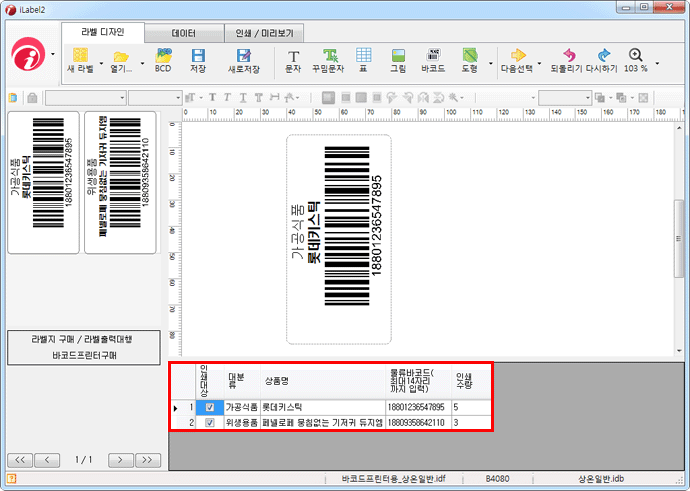
Task: Redo with the 다시하기 icon
Action: pos(604,55)
